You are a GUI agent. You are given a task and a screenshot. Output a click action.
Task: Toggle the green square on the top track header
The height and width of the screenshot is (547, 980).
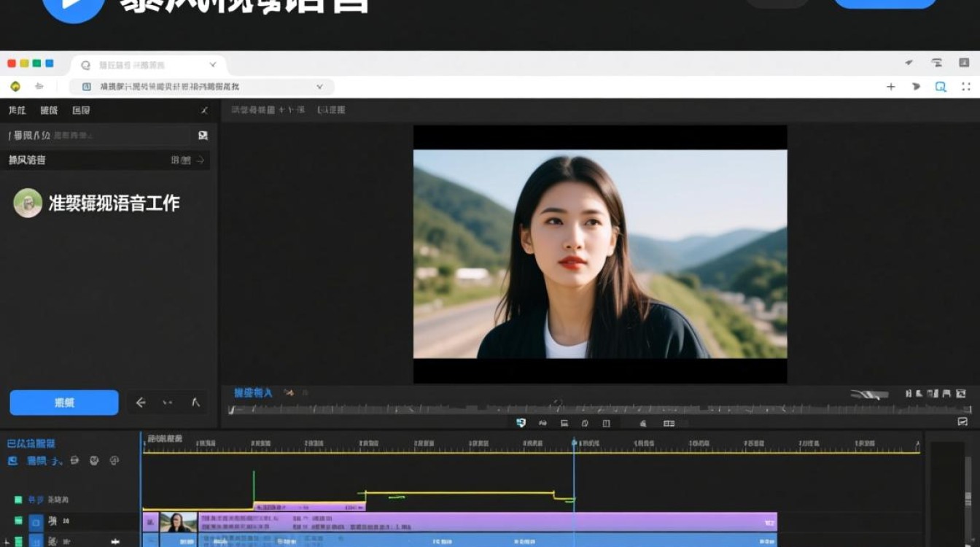click(18, 500)
